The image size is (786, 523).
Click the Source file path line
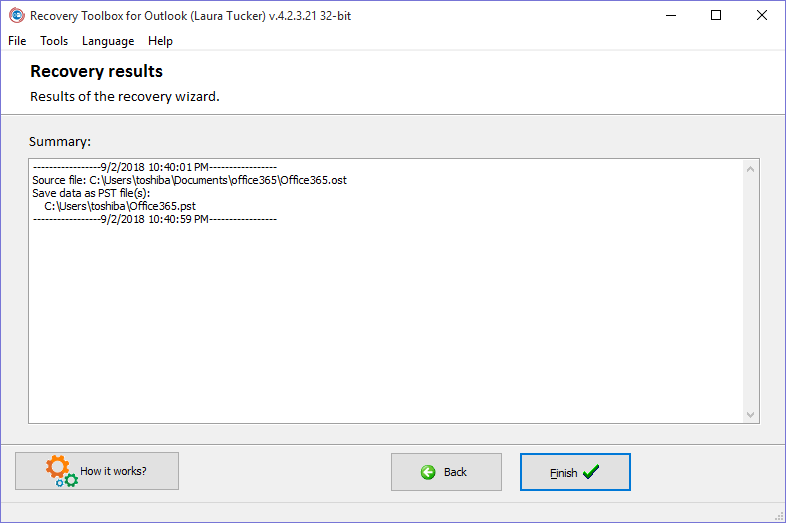[x=189, y=180]
